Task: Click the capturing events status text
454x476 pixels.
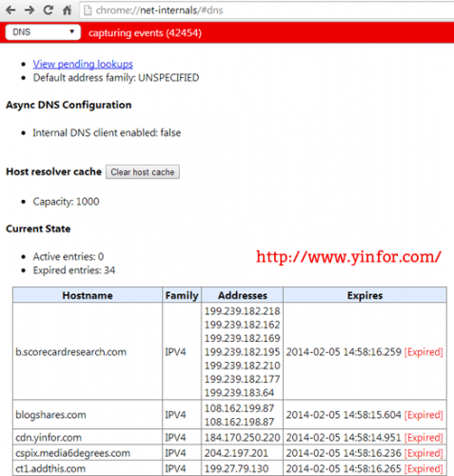Action: (x=145, y=33)
